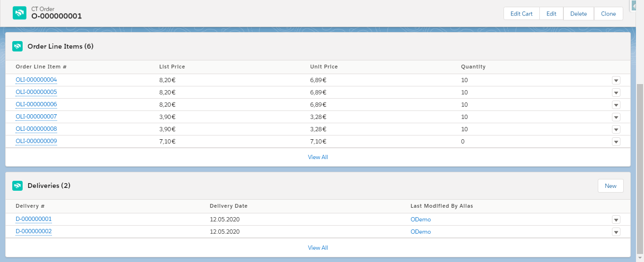644x262 pixels.
Task: Open order line item OLI-000000005
Action: [x=36, y=92]
